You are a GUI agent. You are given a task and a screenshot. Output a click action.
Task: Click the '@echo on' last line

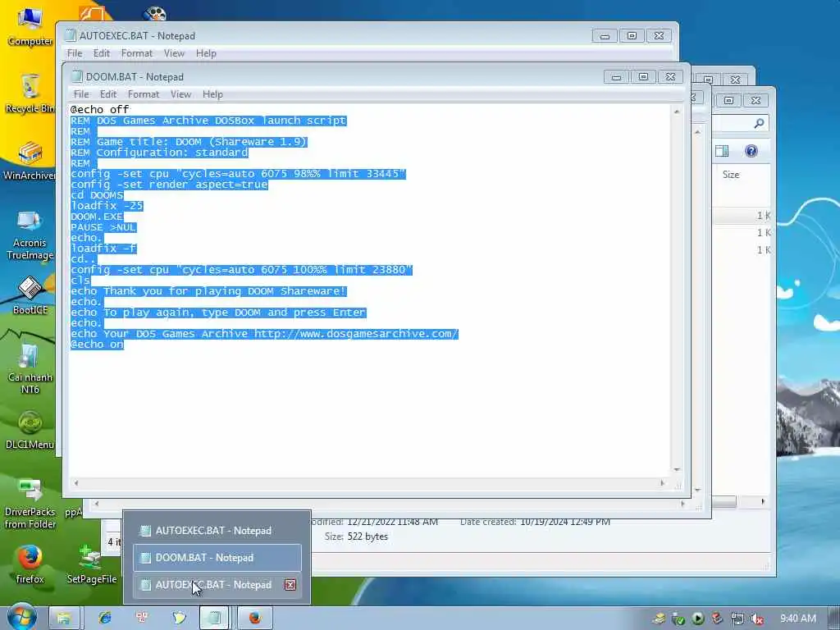pyautogui.click(x=97, y=345)
